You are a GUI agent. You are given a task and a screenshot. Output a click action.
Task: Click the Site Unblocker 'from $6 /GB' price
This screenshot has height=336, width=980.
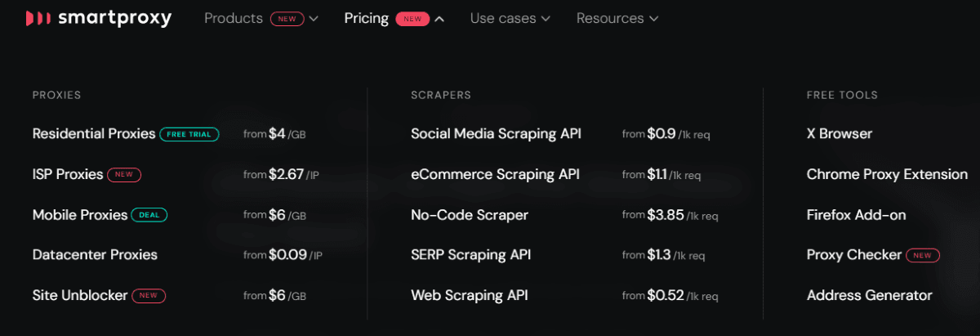pyautogui.click(x=274, y=295)
